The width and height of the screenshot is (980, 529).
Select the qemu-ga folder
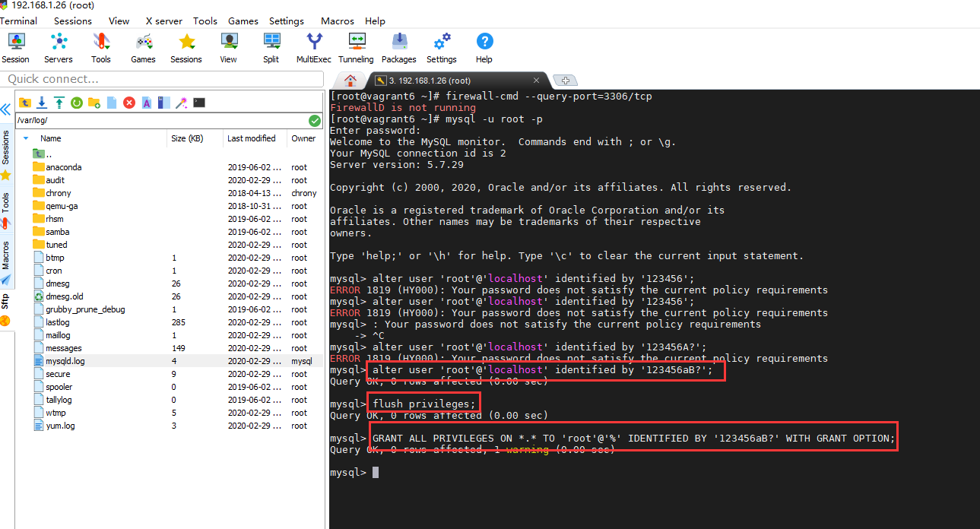170,206
